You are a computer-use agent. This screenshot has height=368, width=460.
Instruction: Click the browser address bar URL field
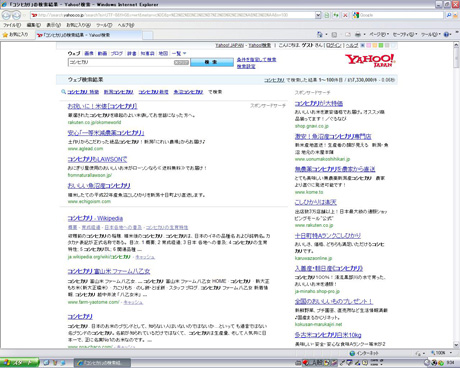[x=172, y=15]
